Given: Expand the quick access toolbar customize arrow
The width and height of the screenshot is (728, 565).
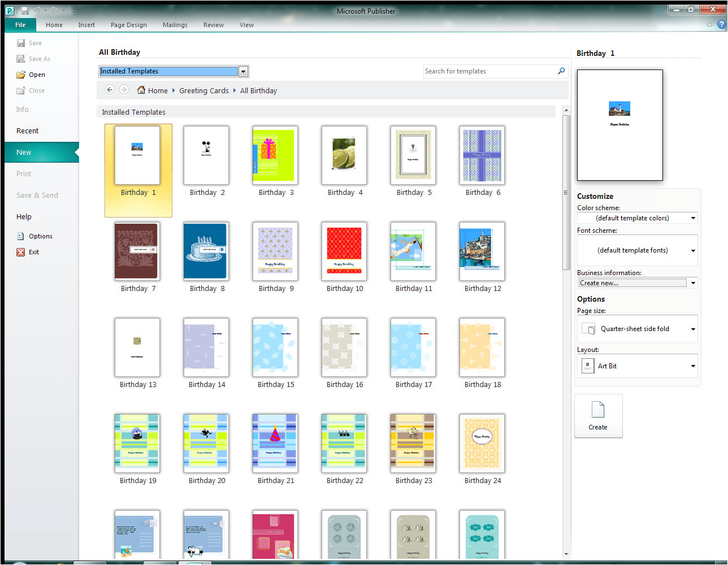Looking at the screenshot, I should [73, 11].
